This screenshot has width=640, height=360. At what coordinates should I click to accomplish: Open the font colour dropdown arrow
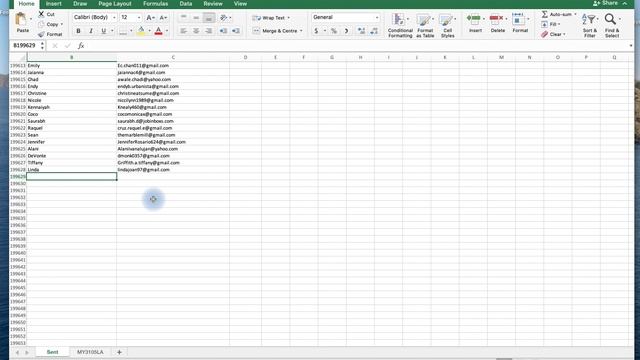coord(167,31)
